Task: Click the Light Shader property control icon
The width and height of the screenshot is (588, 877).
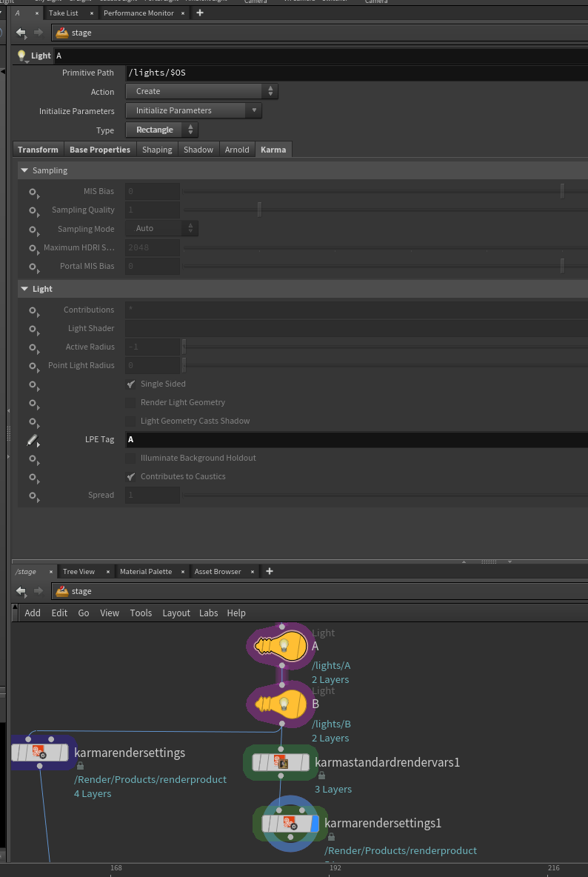Action: [x=33, y=330]
